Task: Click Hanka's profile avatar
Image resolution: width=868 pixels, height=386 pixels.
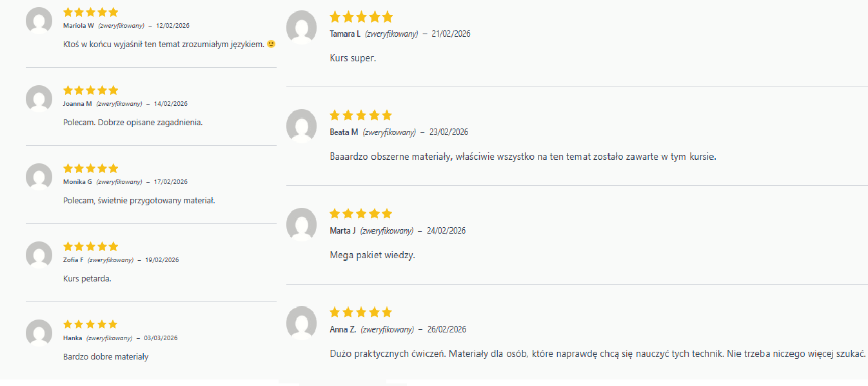Action: [39, 333]
